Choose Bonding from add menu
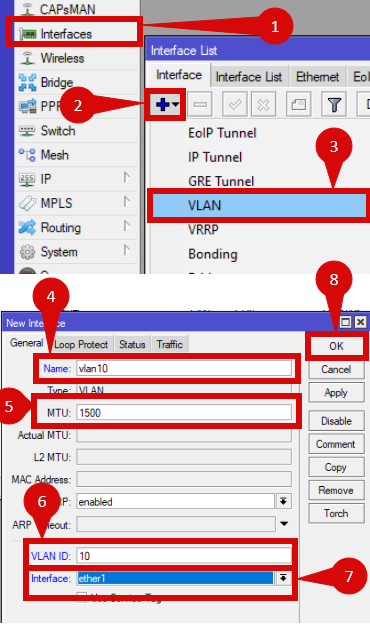370x625 pixels. coord(213,254)
